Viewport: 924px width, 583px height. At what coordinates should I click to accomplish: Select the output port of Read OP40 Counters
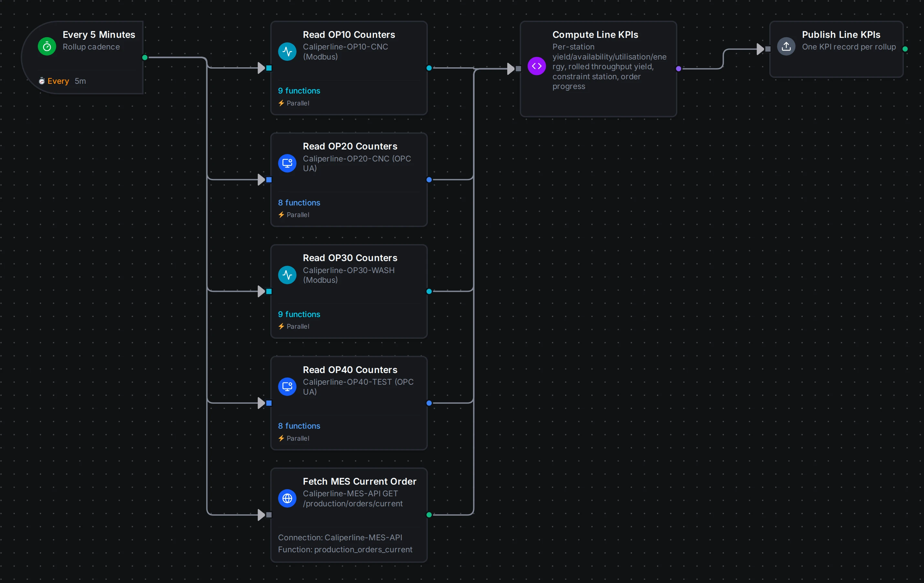coord(429,403)
